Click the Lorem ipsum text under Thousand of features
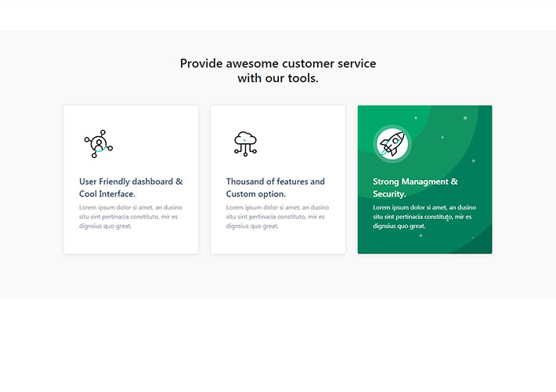This screenshot has height=392, width=556. 276,217
